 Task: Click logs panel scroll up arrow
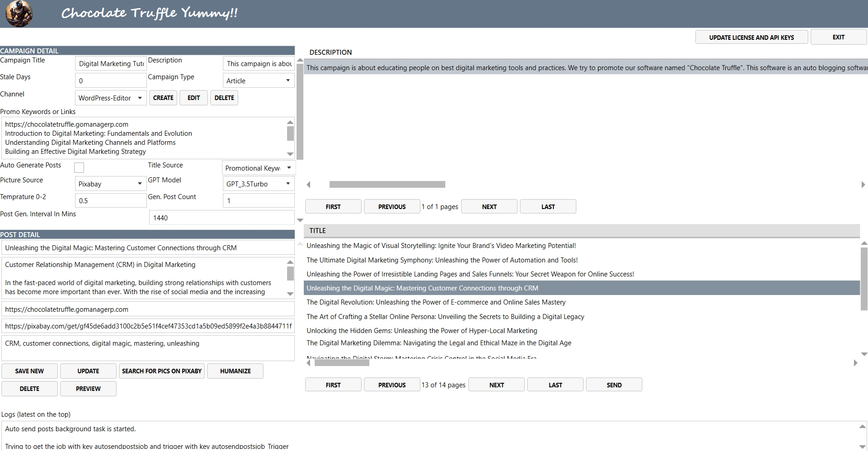pyautogui.click(x=863, y=427)
